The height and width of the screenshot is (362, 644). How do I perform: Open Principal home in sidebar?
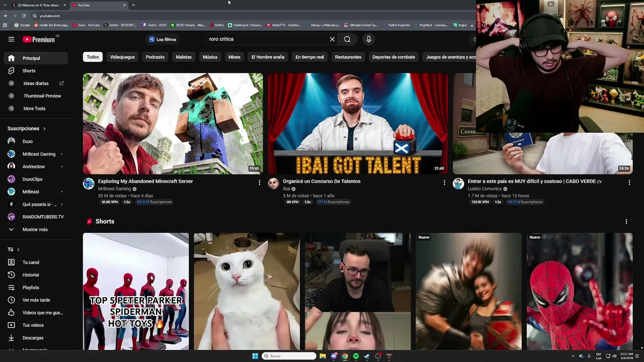[x=35, y=58]
